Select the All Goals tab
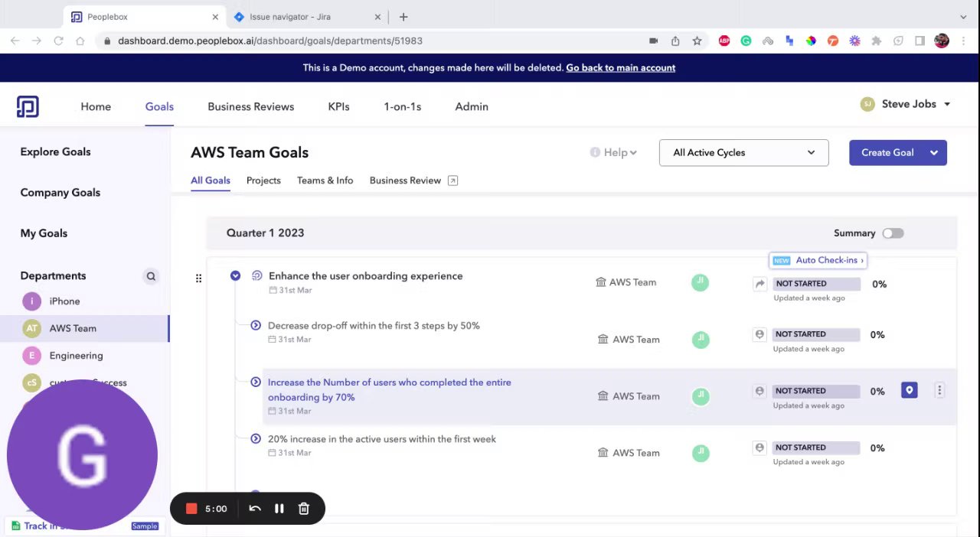Screen dimensions: 980x537 click(x=211, y=181)
